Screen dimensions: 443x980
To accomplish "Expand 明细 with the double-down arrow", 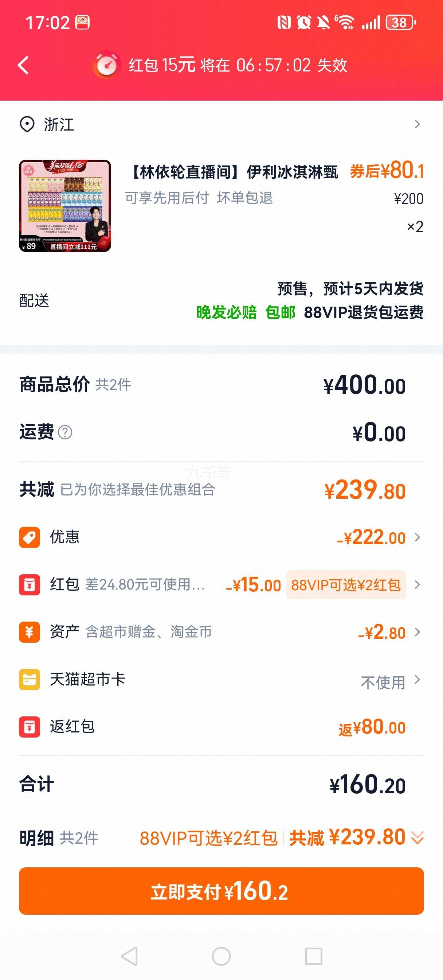I will click(x=417, y=838).
